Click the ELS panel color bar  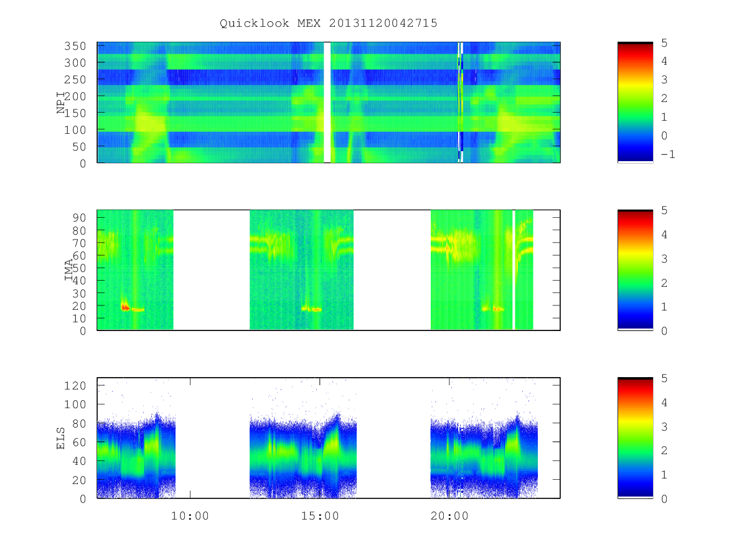coord(635,437)
